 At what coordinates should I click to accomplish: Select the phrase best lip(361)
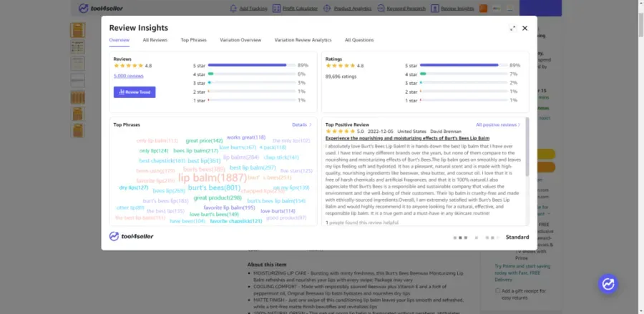pyautogui.click(x=204, y=161)
